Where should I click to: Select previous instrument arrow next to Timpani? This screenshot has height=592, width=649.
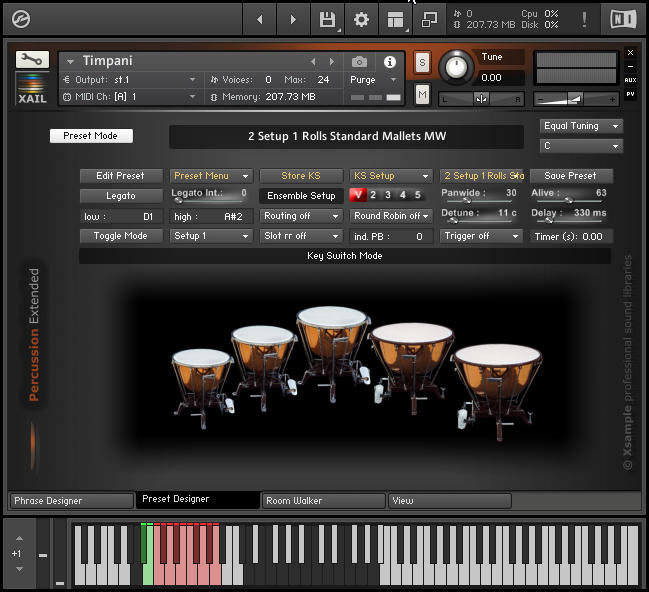point(313,62)
